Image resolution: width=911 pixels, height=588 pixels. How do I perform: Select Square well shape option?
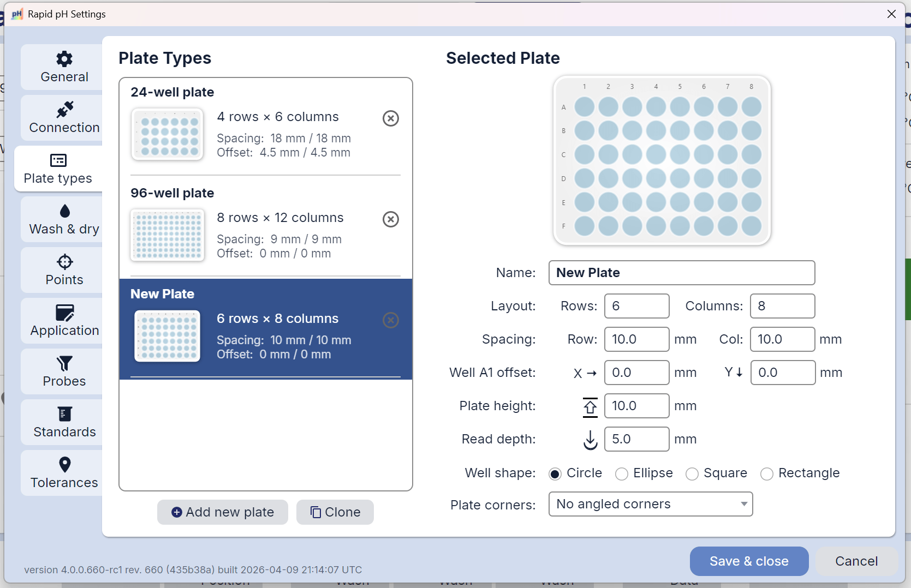tap(692, 474)
